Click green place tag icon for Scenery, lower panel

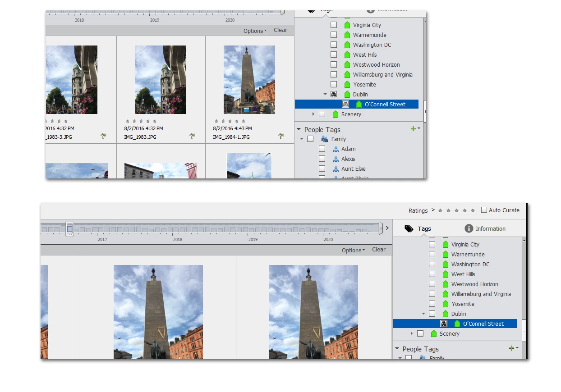[x=434, y=333]
